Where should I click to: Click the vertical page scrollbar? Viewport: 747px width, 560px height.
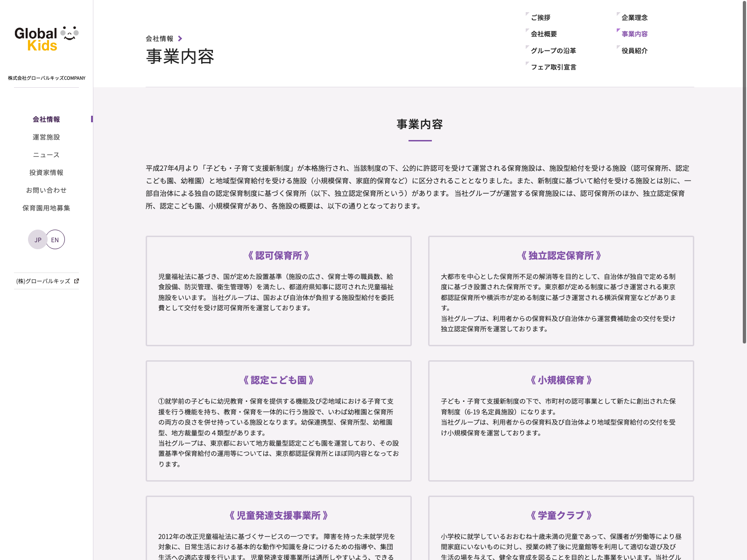point(744,173)
